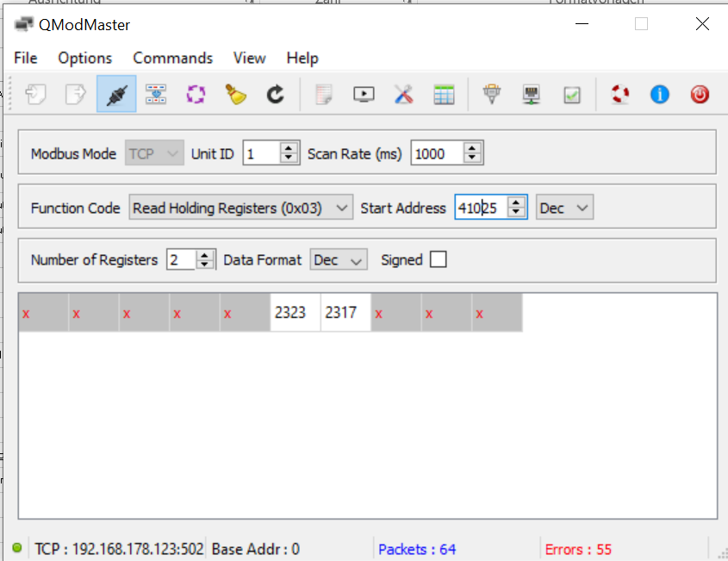The height and width of the screenshot is (561, 728).
Task: Open the Modbus manual lifebuoy icon
Action: tap(620, 94)
